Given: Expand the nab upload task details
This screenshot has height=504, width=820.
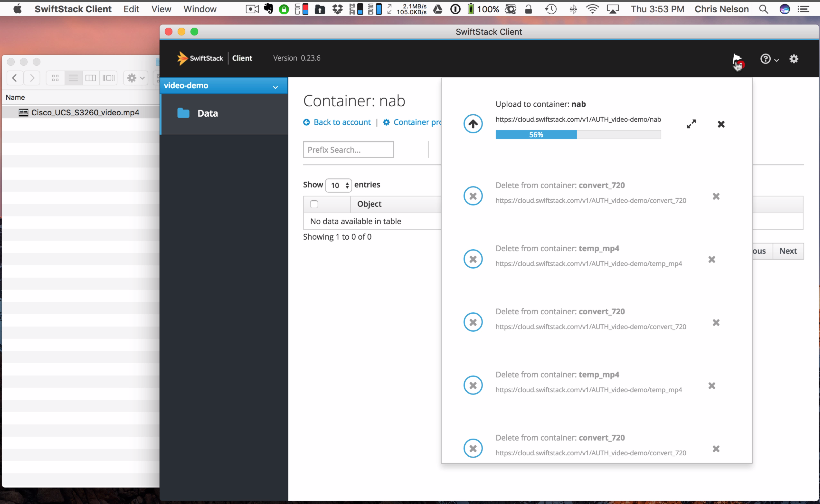Looking at the screenshot, I should [x=691, y=124].
